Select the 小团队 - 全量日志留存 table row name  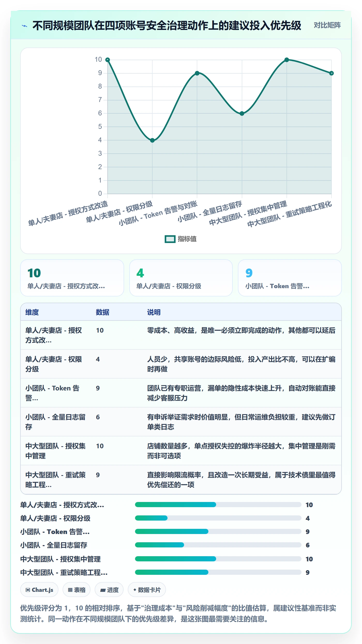[x=55, y=422]
